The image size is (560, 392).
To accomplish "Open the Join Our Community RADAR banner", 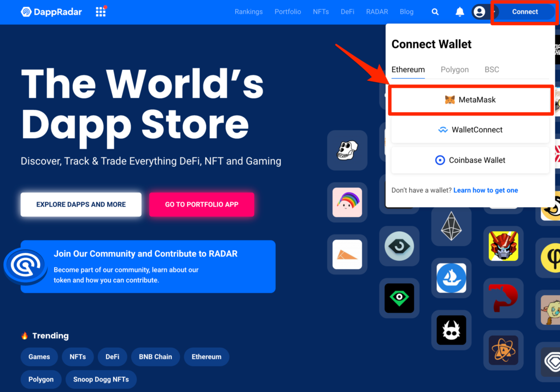I will pos(148,267).
